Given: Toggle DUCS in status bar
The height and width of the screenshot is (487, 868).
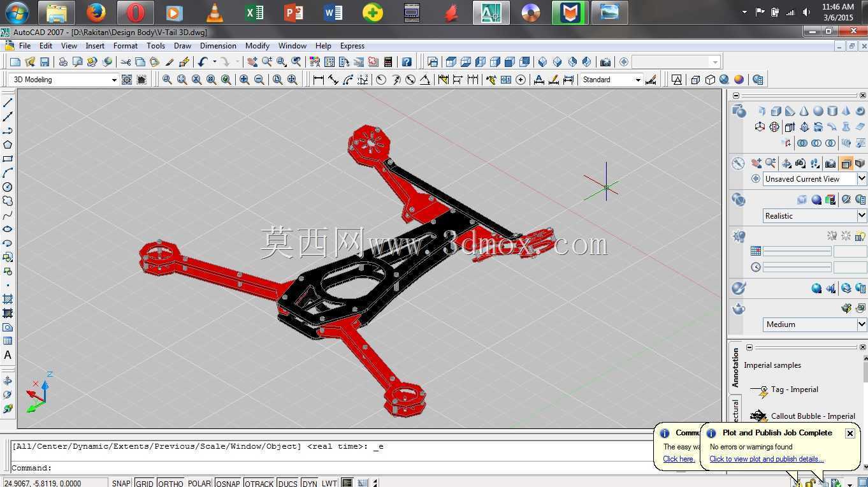Looking at the screenshot, I should (x=287, y=483).
